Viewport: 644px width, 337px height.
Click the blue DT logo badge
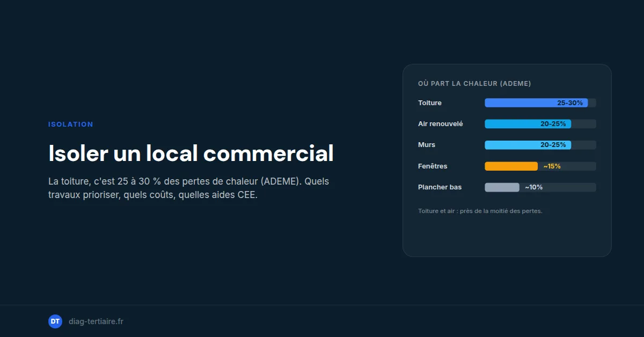(55, 321)
